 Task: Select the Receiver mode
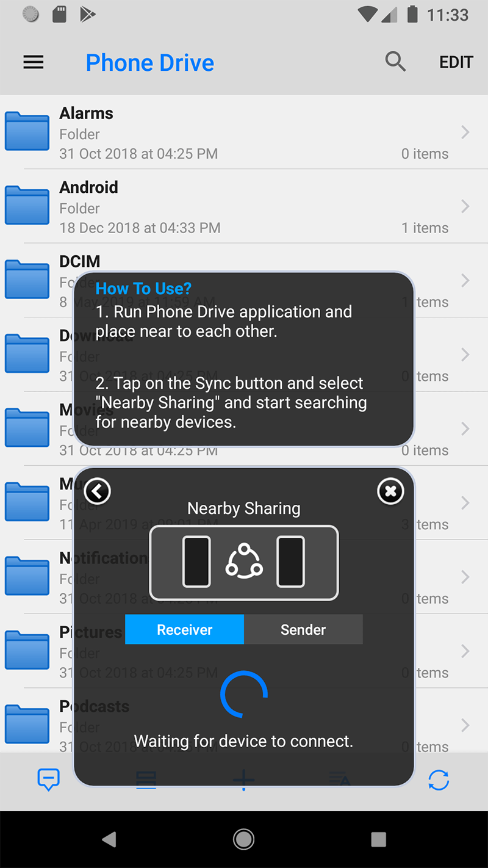tap(184, 629)
